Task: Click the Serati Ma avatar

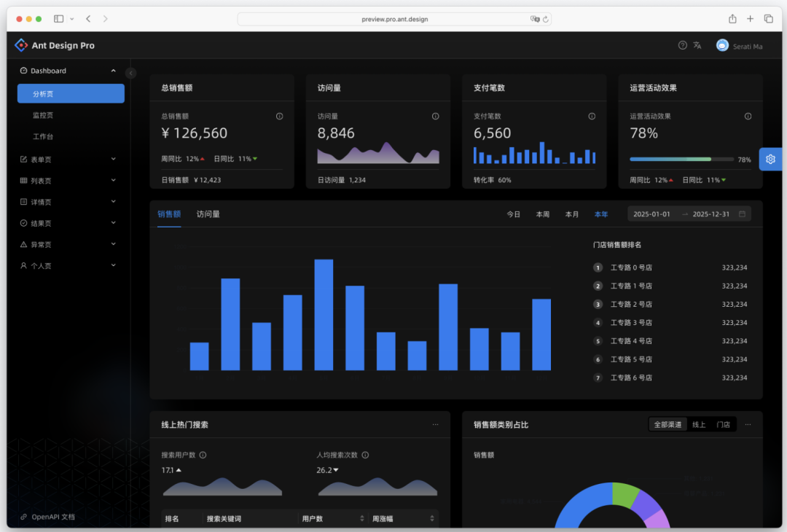Action: click(x=722, y=45)
